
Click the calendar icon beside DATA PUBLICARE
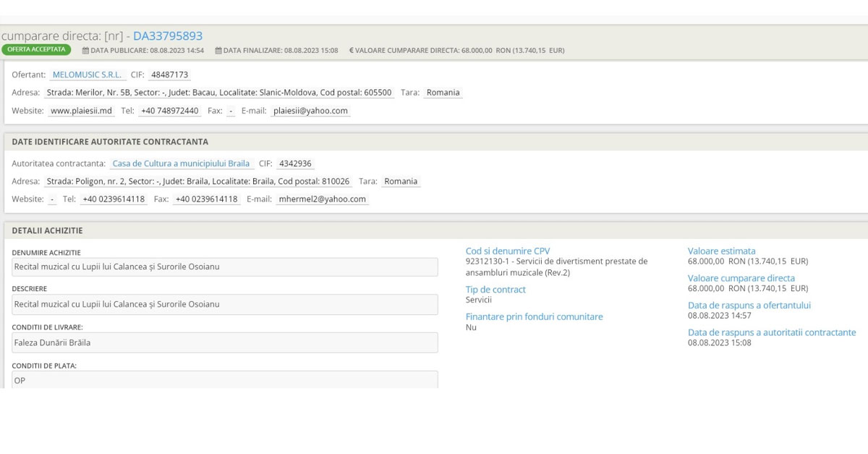(x=85, y=51)
